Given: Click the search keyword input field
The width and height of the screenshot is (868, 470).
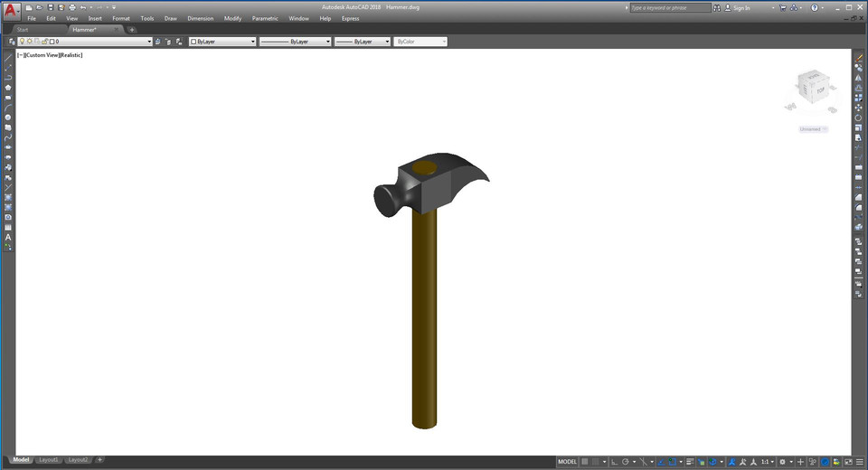Looking at the screenshot, I should [670, 8].
